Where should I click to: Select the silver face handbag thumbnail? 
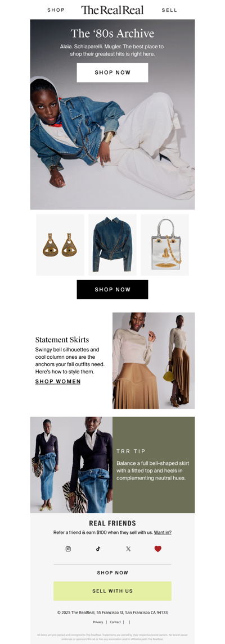pos(165,245)
